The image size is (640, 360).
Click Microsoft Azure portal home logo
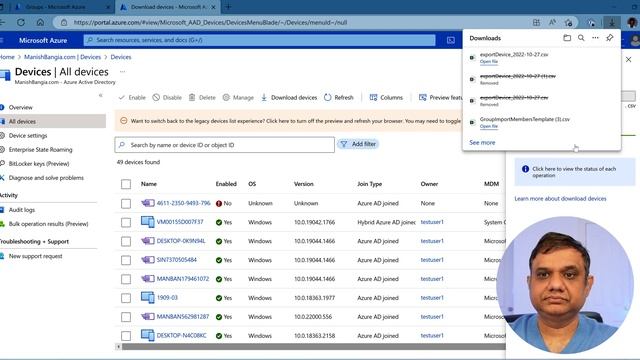[x=43, y=40]
